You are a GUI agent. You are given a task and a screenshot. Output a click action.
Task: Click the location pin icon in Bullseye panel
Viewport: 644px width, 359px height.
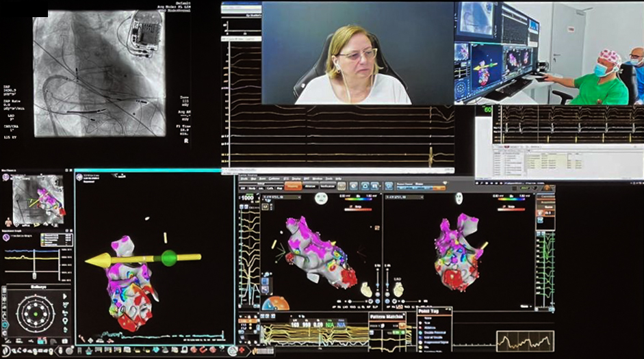pyautogui.click(x=64, y=321)
